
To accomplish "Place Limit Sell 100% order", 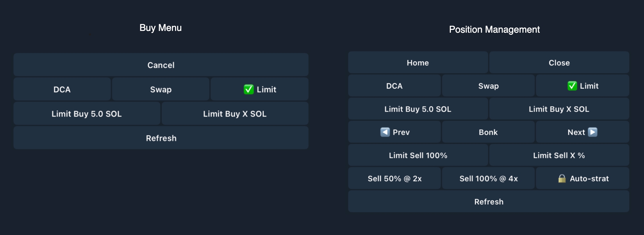I will point(418,155).
